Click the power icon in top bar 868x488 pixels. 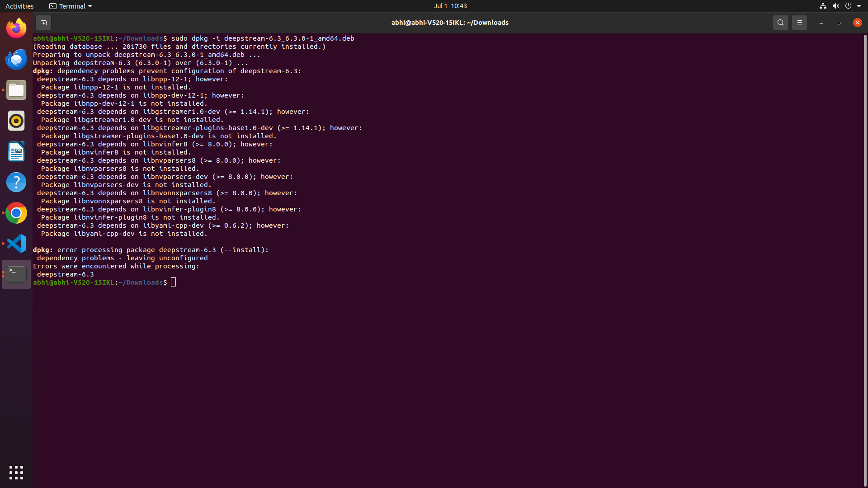pyautogui.click(x=848, y=6)
